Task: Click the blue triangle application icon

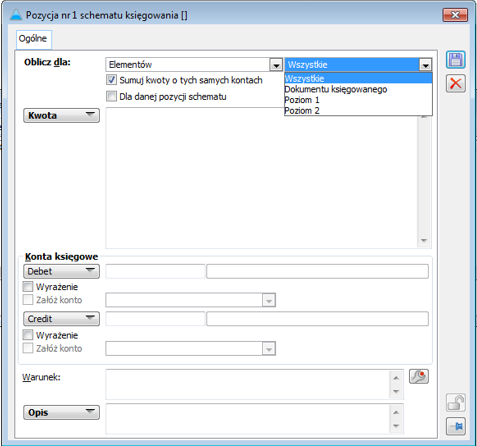Action: 16,15
